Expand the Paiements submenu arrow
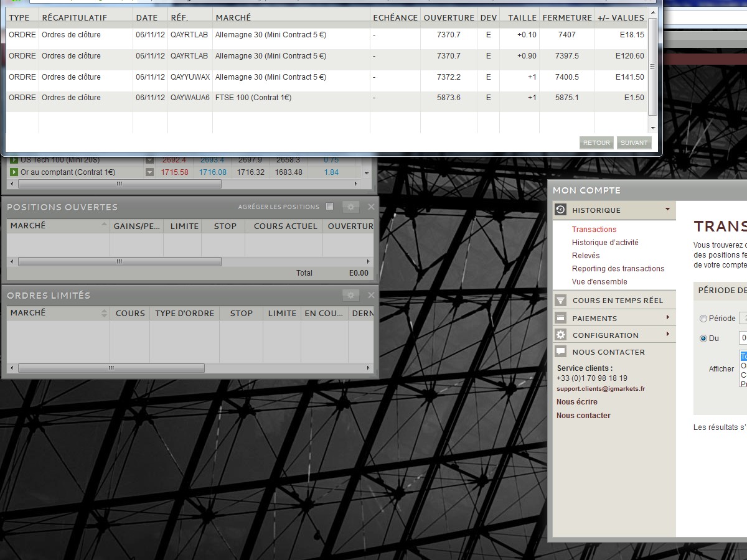Screen dimensions: 747x560 (x=667, y=317)
